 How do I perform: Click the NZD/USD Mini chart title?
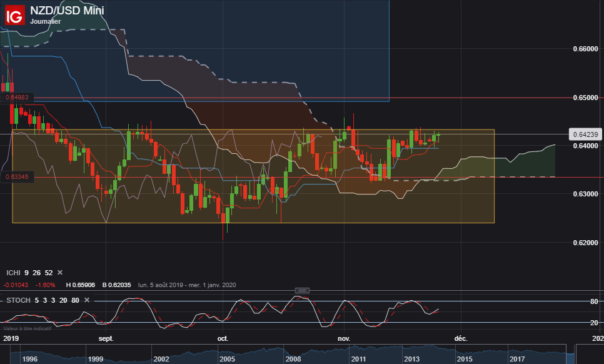pos(67,11)
